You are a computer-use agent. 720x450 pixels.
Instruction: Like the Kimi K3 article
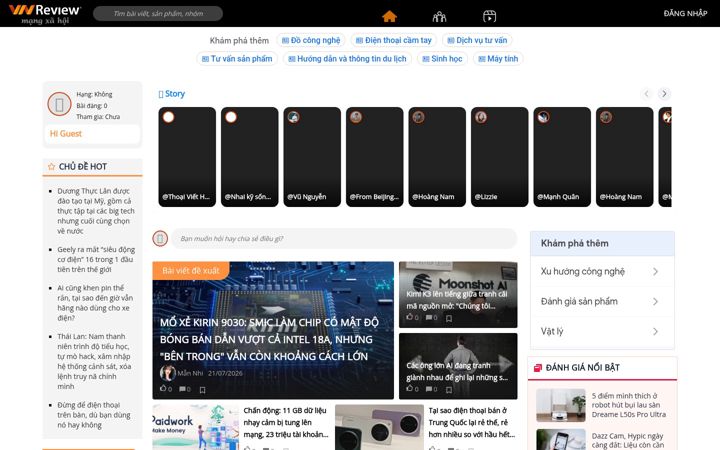click(412, 317)
